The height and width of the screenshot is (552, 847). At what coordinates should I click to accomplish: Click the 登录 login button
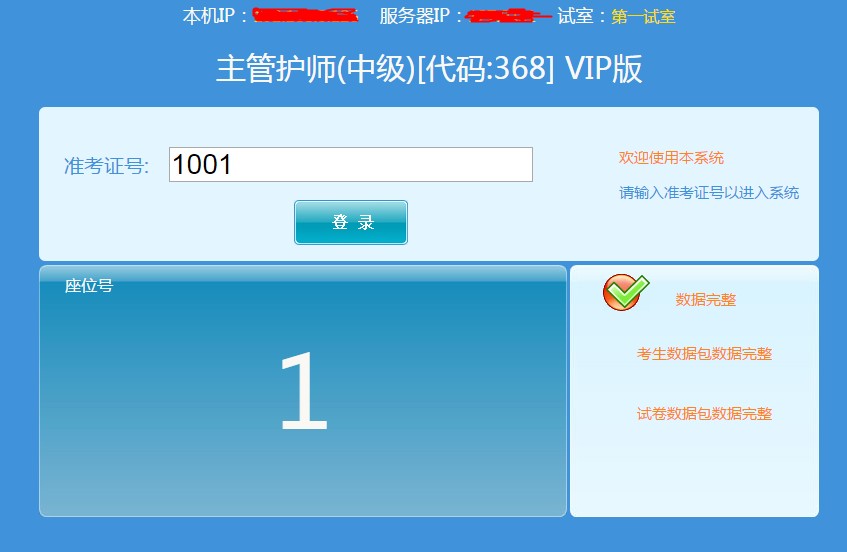351,223
